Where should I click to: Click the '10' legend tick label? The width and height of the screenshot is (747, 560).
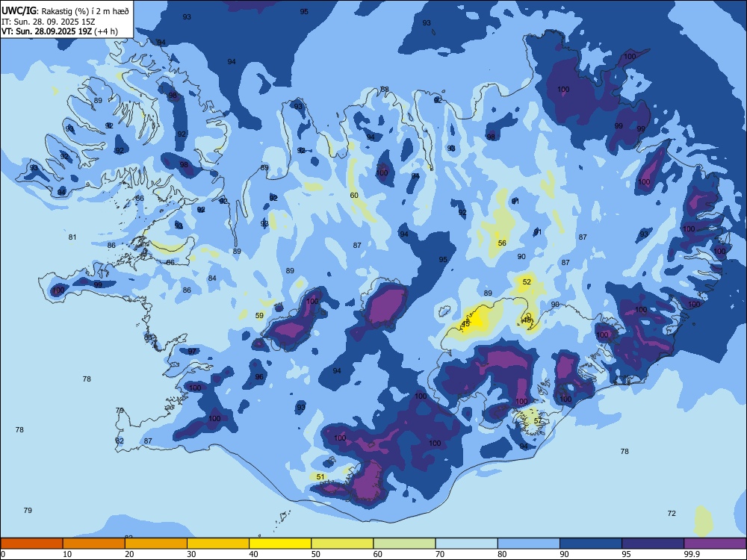[x=68, y=554]
